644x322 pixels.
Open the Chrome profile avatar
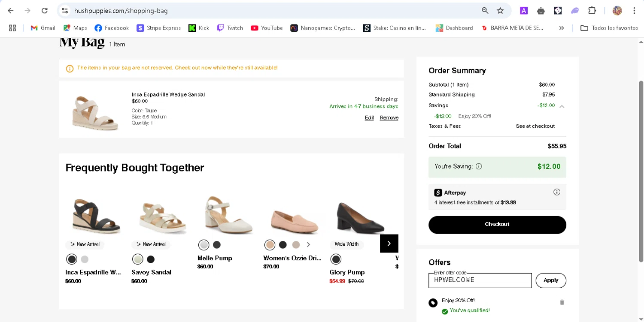click(617, 11)
